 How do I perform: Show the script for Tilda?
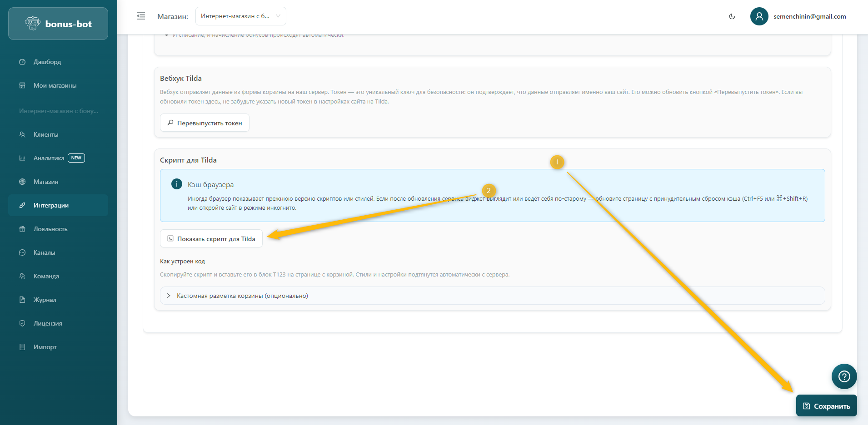(211, 239)
